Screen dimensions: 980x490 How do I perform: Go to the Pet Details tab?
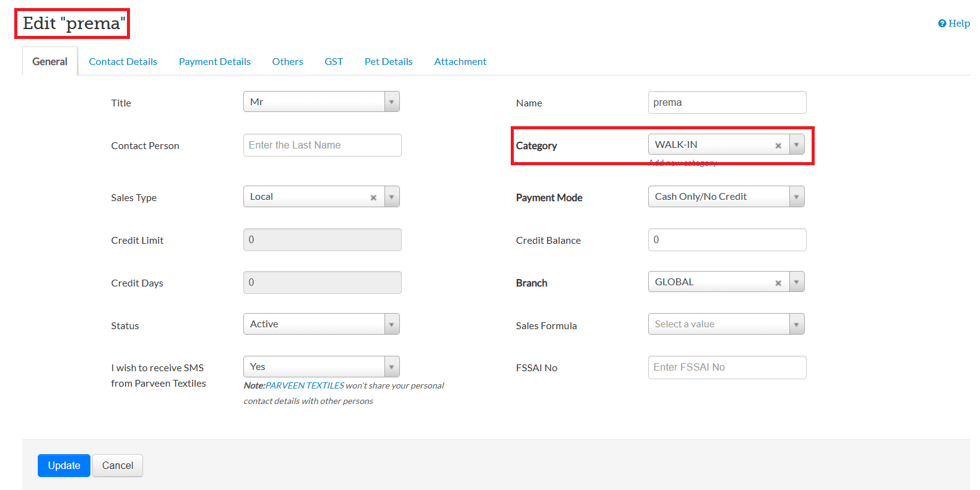click(x=388, y=62)
